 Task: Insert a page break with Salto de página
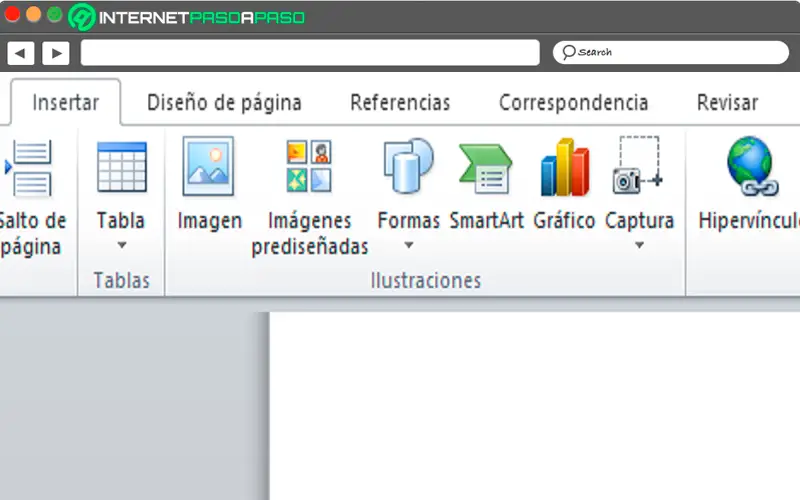tap(32, 198)
